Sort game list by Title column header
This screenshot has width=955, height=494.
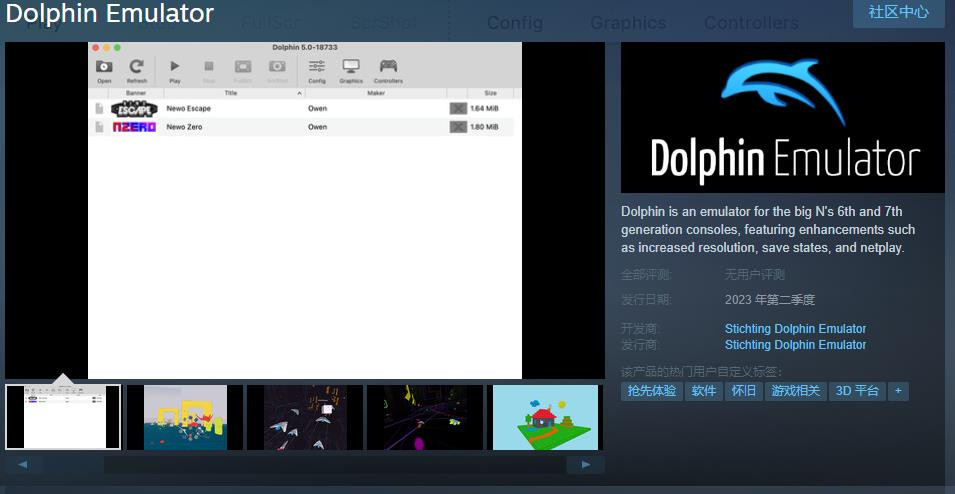pyautogui.click(x=231, y=93)
